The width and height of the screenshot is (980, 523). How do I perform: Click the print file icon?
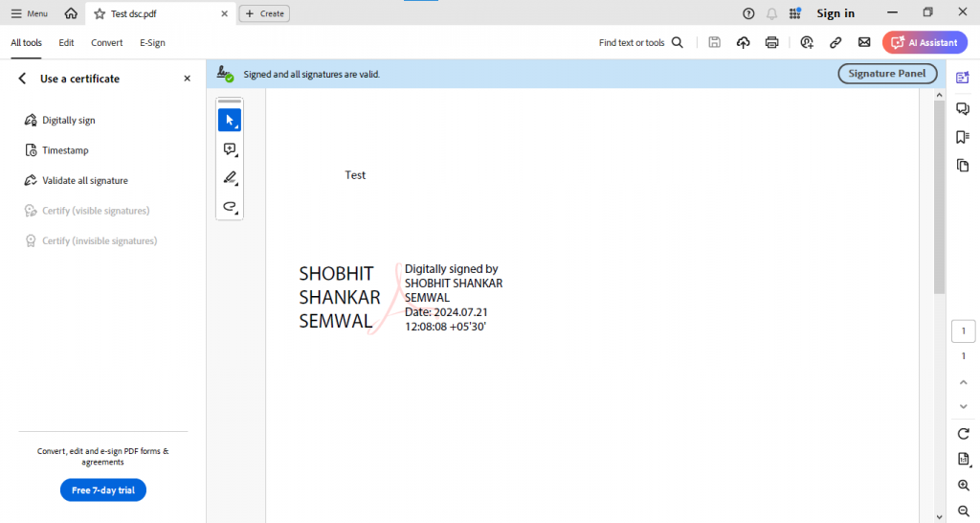tap(771, 42)
